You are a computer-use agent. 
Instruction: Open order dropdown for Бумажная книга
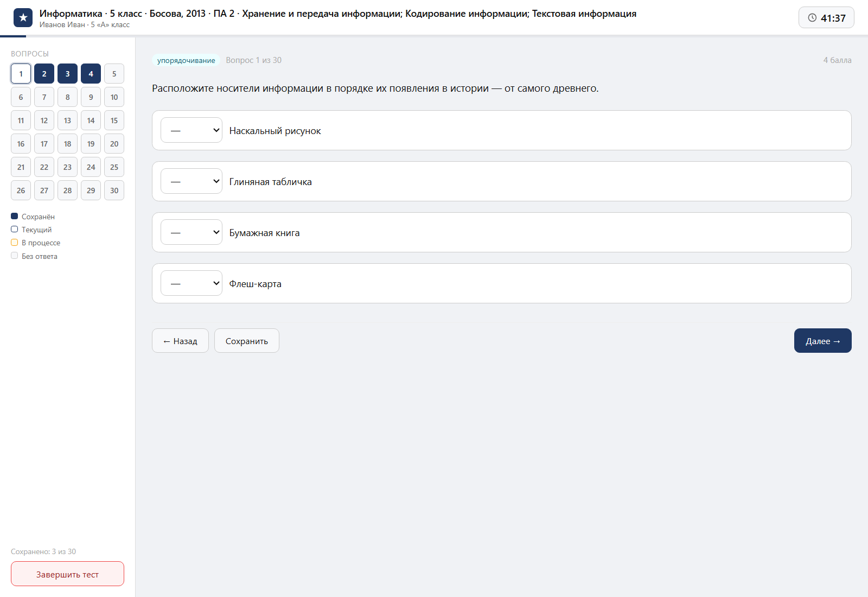point(192,232)
